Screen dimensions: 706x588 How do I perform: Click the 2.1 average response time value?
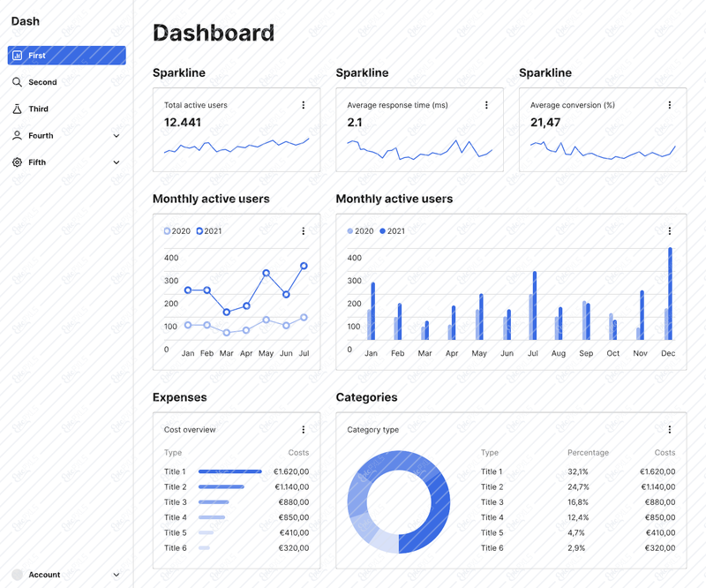point(355,123)
